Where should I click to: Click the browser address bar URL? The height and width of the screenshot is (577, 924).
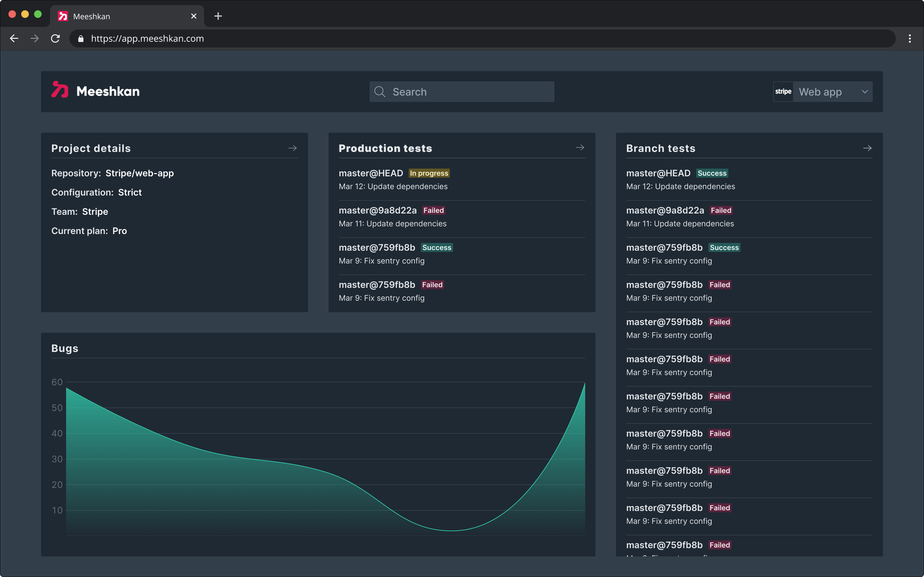(147, 38)
